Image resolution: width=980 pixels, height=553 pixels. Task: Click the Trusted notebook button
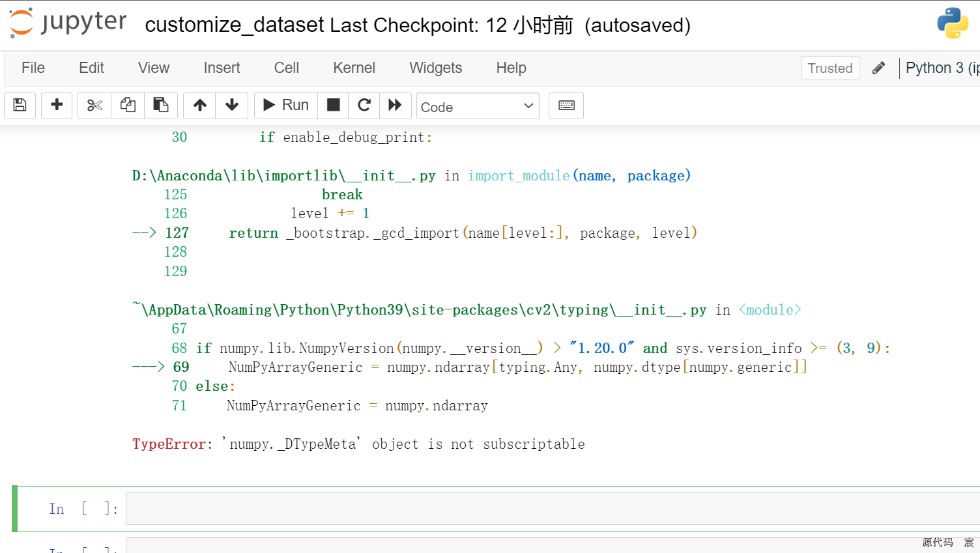[x=830, y=68]
